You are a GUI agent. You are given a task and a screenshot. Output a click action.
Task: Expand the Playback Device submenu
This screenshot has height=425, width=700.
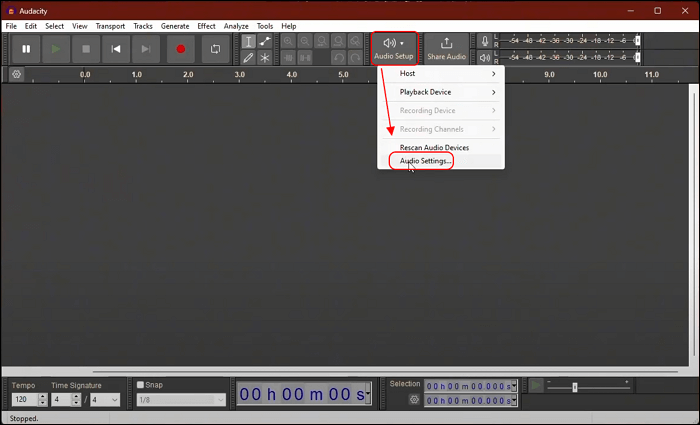[446, 92]
